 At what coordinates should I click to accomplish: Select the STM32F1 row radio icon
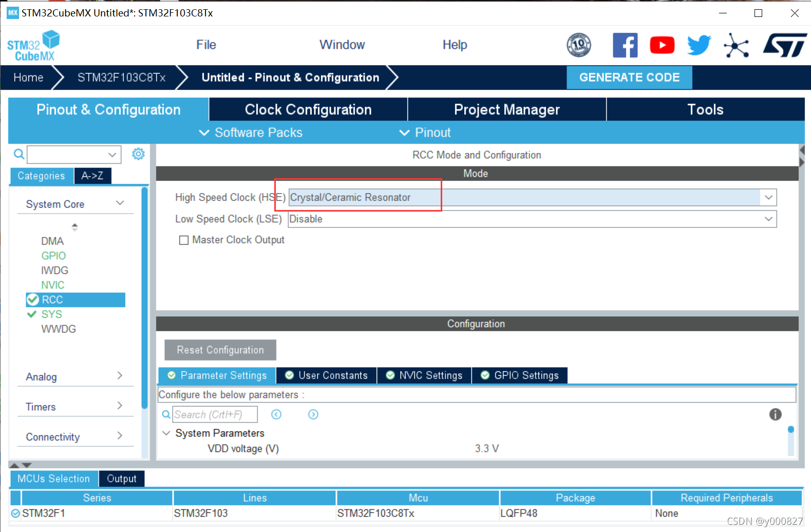pyautogui.click(x=15, y=513)
